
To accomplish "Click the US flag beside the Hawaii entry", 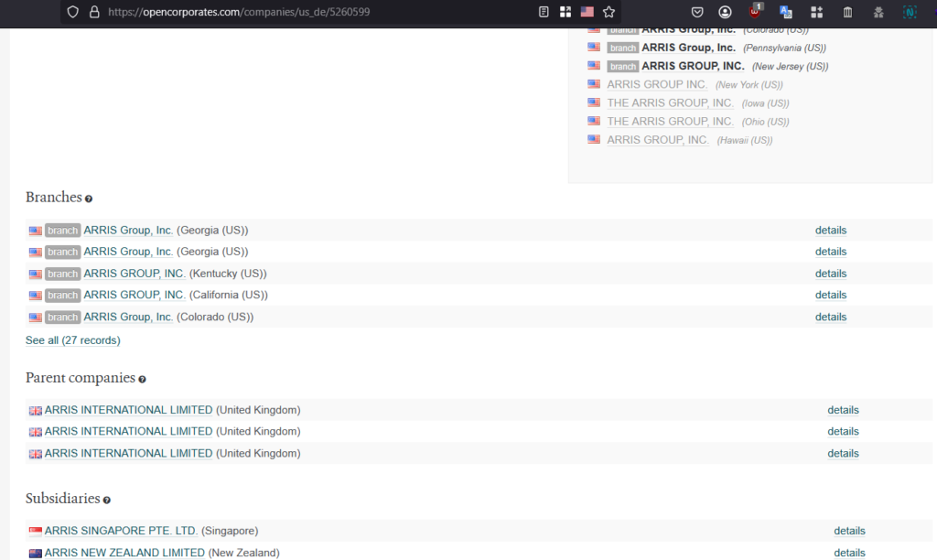I will coord(593,139).
